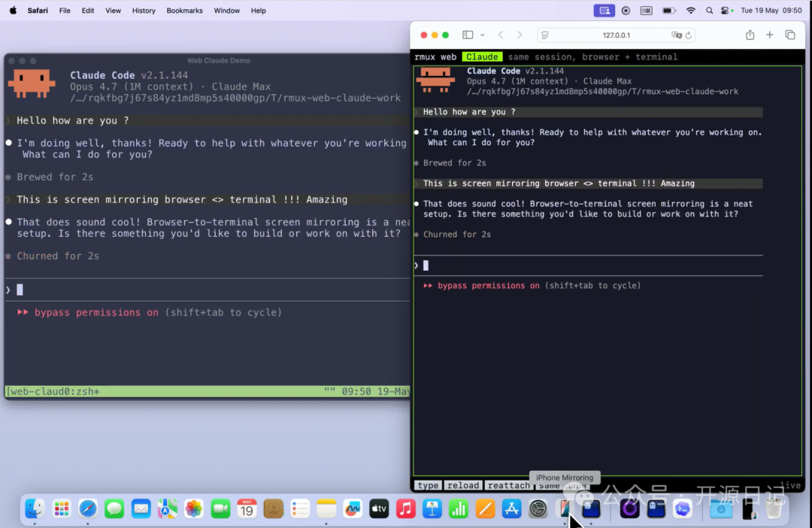Toggle the Safari sidebar button
This screenshot has width=812, height=528.
(x=468, y=35)
